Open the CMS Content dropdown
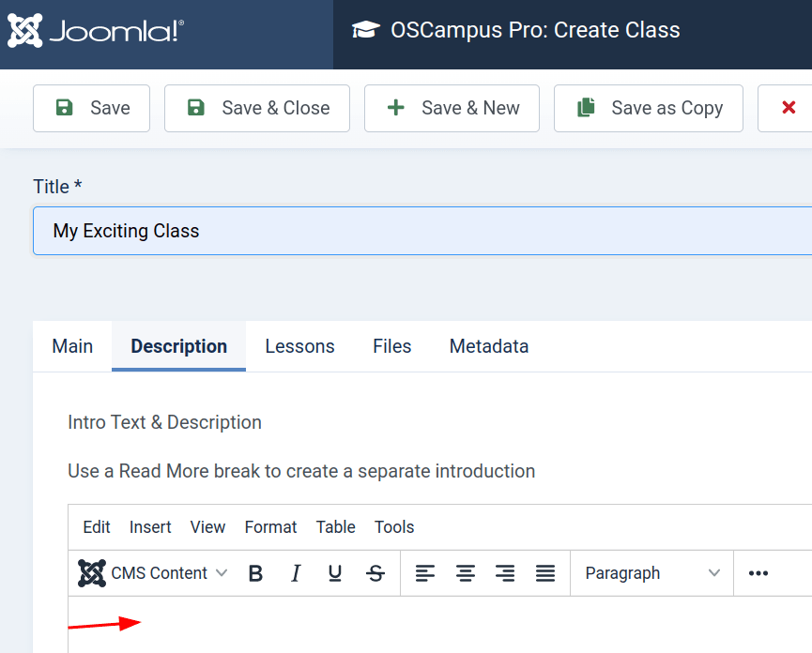 point(154,573)
